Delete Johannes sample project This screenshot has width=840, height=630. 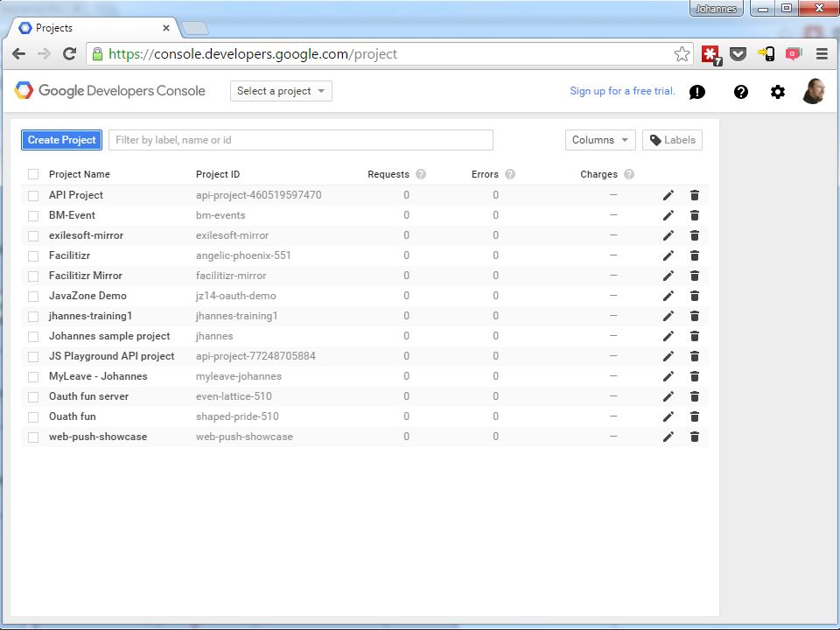click(x=695, y=336)
